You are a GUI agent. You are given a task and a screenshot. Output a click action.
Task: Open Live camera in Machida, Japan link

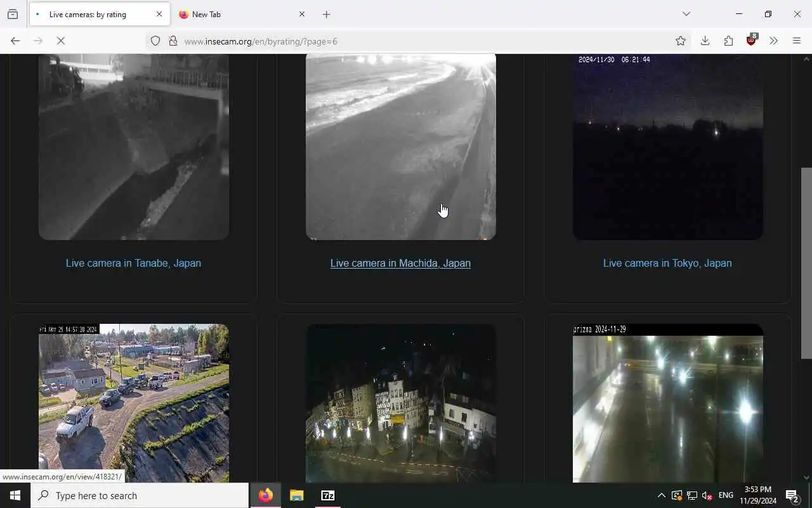tap(400, 263)
